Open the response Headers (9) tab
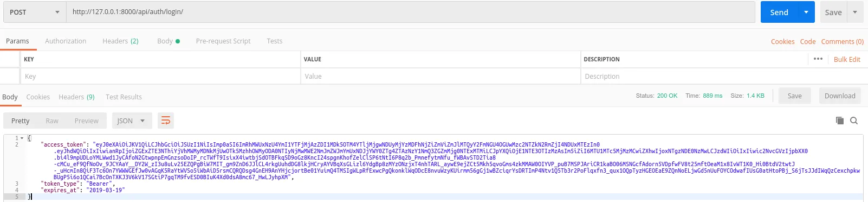This screenshot has height=202, width=868. 76,97
